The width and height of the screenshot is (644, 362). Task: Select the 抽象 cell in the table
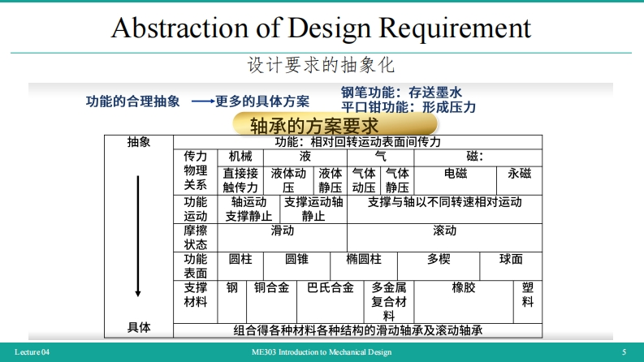coord(139,142)
